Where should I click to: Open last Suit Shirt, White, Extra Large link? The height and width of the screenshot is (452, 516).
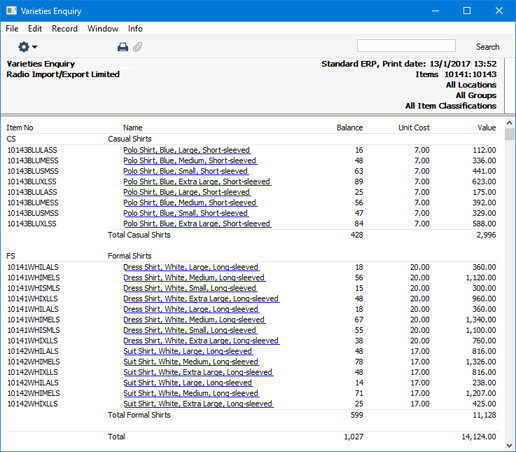tap(198, 404)
